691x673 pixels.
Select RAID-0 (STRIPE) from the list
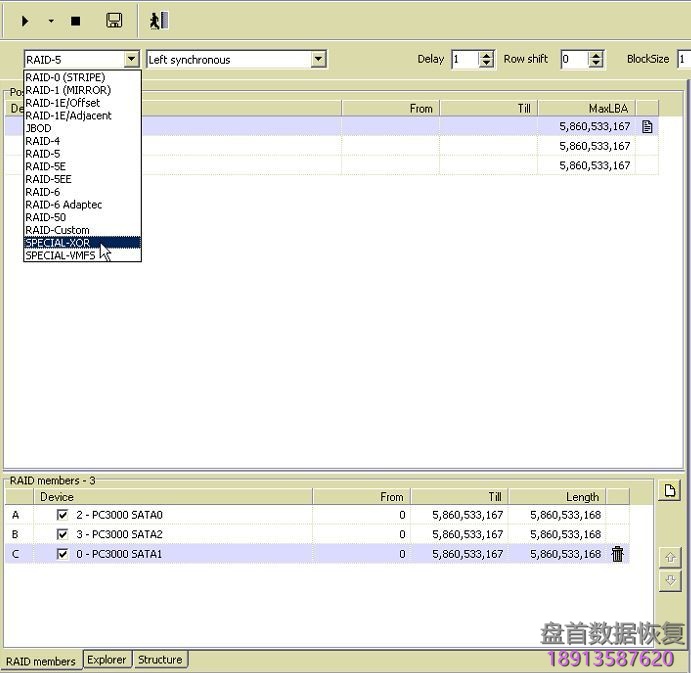(82, 77)
